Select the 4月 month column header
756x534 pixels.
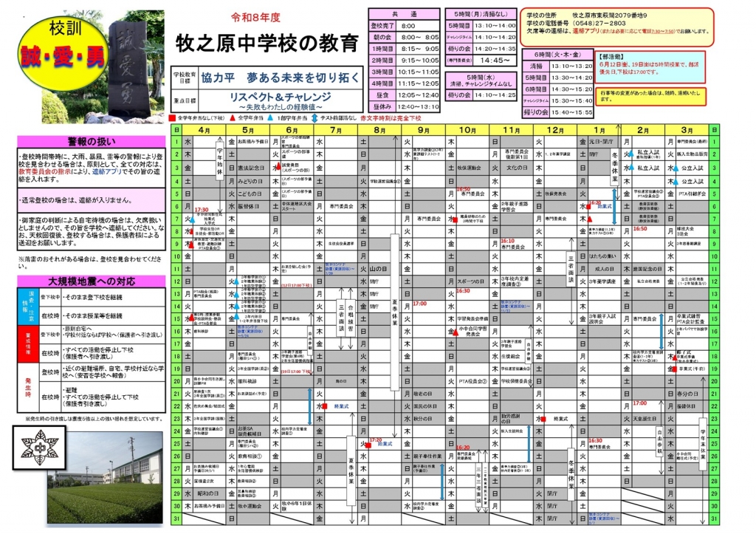pos(204,129)
